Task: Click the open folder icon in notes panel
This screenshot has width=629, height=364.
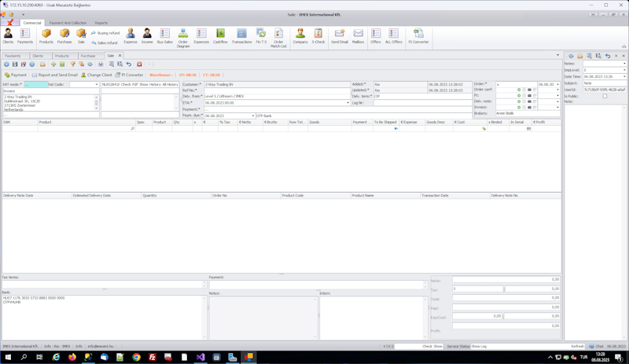Action: pos(579,56)
